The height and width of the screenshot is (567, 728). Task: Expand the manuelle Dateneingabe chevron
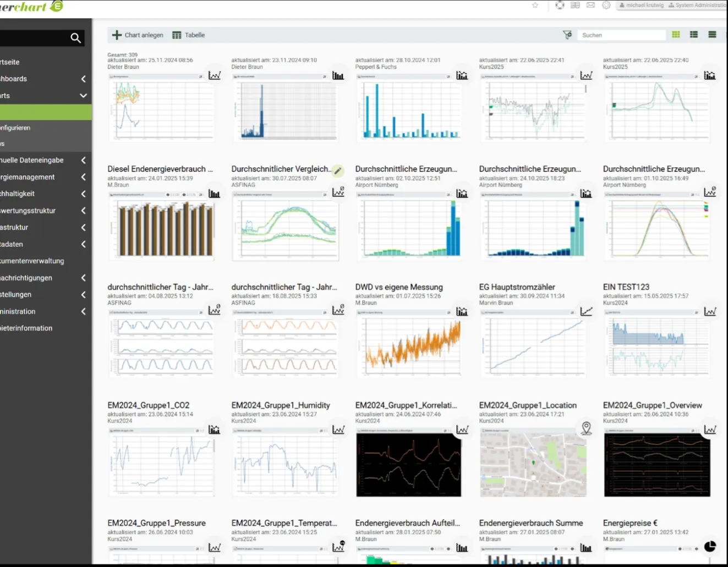(83, 160)
